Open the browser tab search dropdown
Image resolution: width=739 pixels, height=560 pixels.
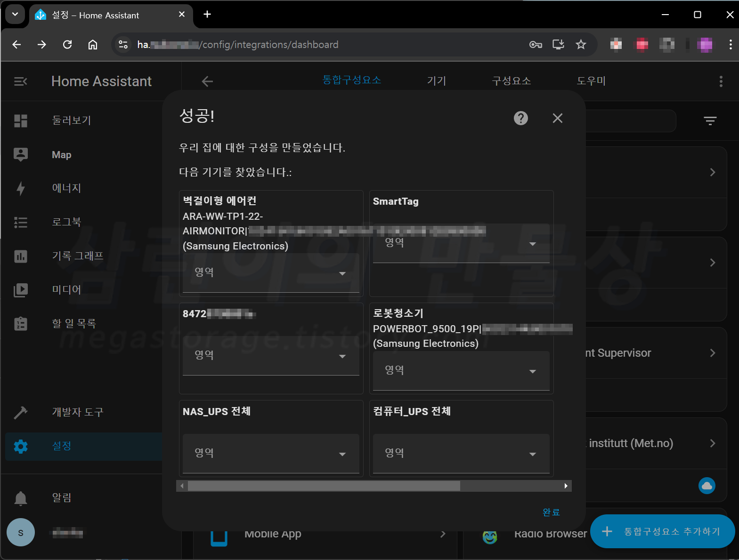click(x=15, y=15)
